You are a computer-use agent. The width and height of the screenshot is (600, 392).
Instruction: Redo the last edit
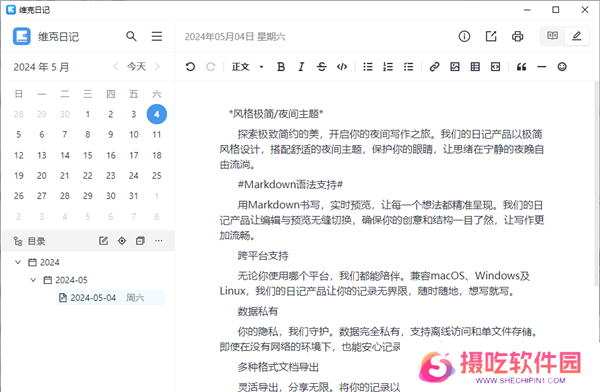(x=210, y=67)
